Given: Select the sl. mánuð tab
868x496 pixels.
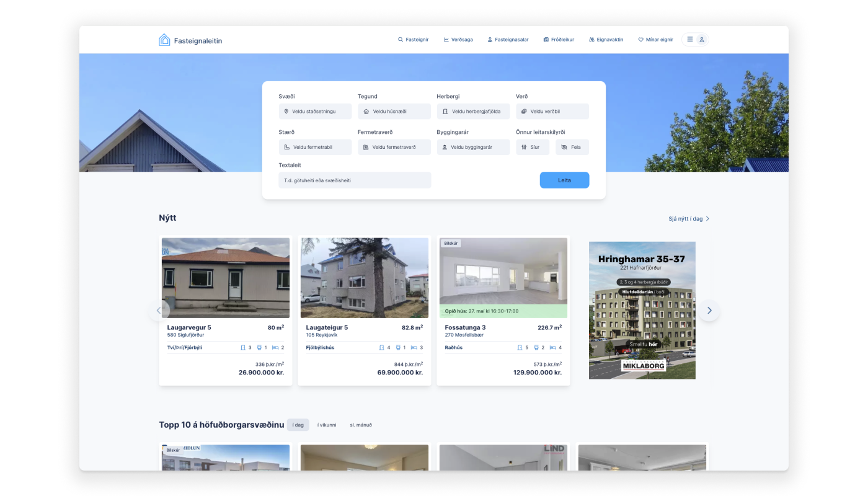Looking at the screenshot, I should 361,425.
